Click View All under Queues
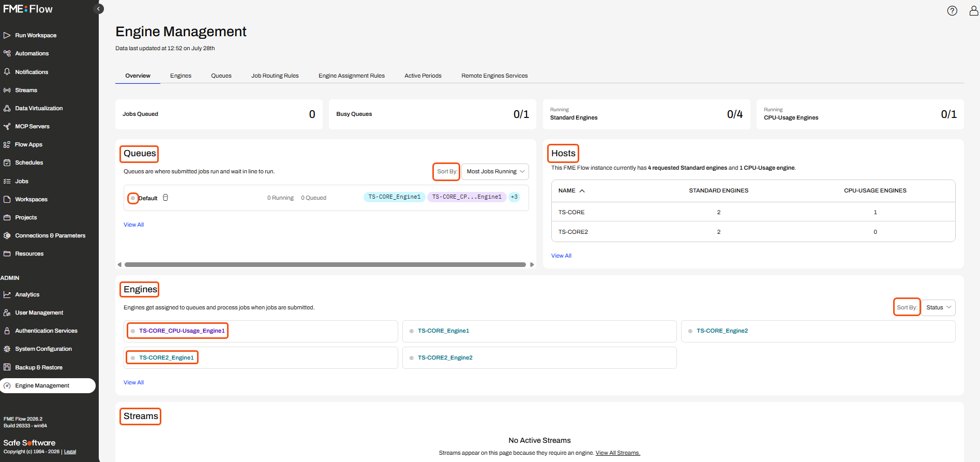The image size is (980, 462). pyautogui.click(x=133, y=225)
